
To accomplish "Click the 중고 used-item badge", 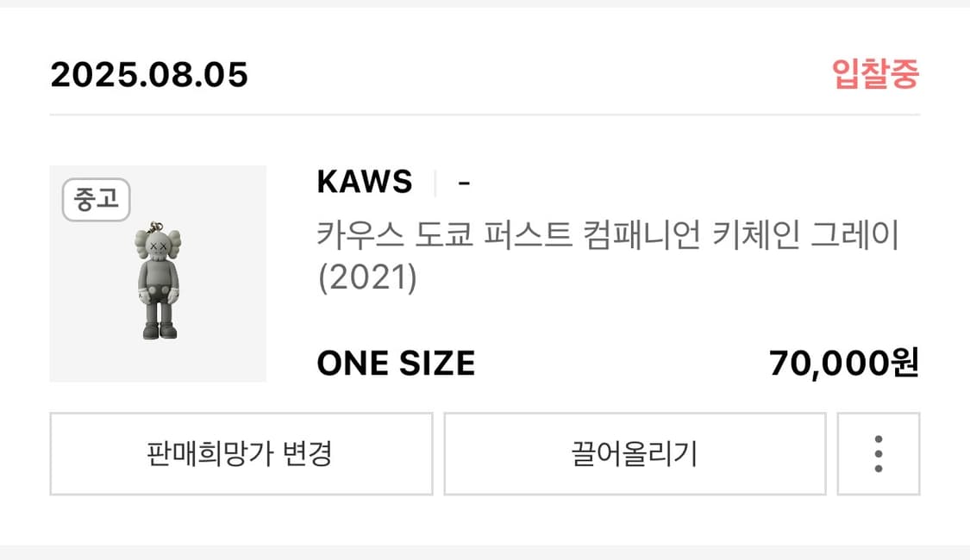I will click(96, 199).
